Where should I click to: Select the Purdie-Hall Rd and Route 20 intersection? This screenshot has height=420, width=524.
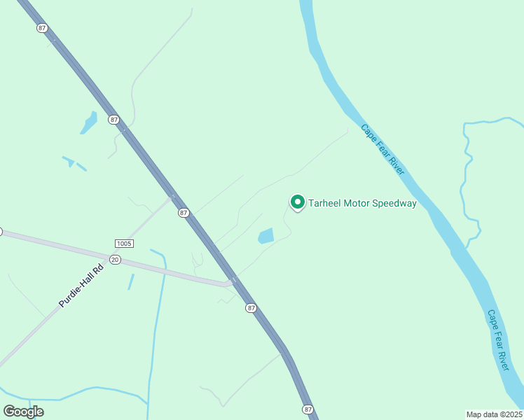pos(110,259)
